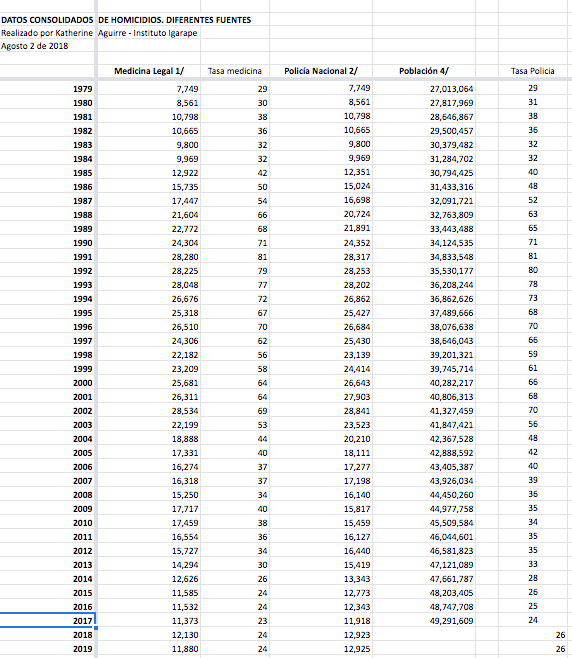Click the fill handle below the 2017 cell
572x658 pixels.
coord(96,628)
